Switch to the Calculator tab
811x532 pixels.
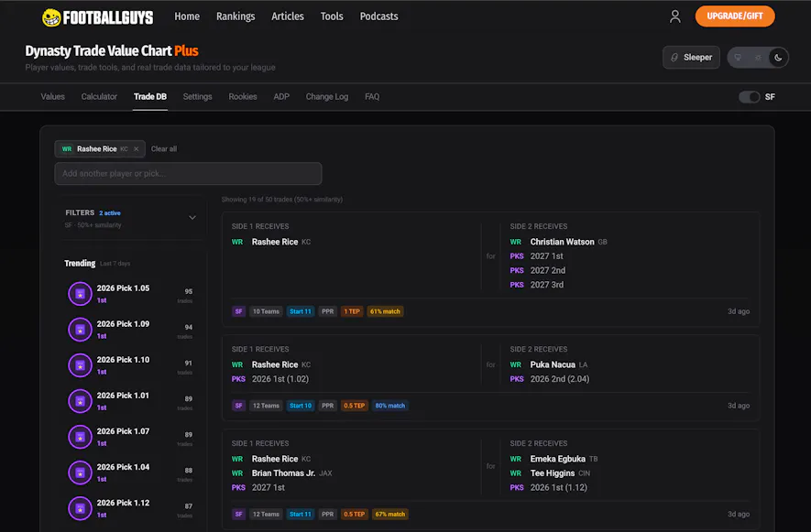pyautogui.click(x=99, y=97)
